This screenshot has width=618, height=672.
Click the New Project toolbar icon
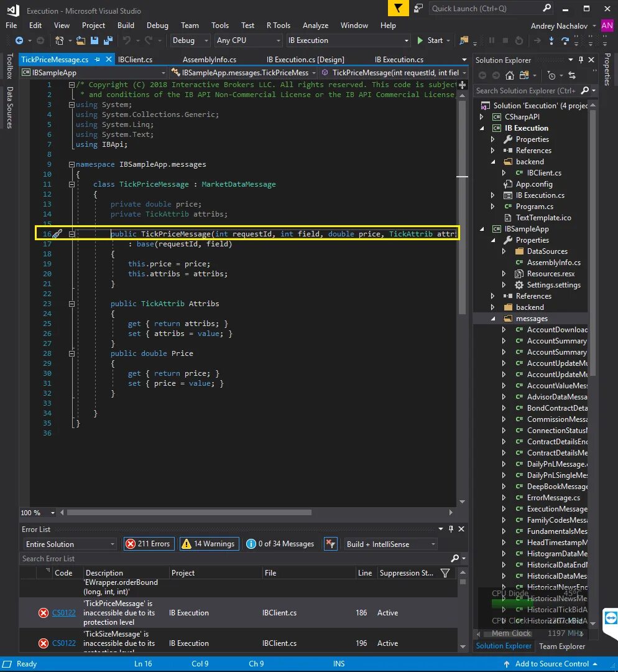click(59, 40)
